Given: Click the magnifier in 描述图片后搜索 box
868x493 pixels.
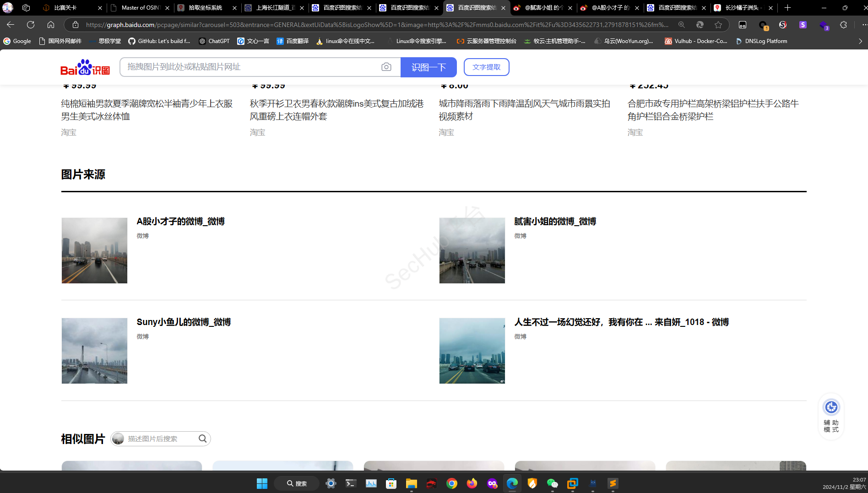Looking at the screenshot, I should [x=202, y=439].
